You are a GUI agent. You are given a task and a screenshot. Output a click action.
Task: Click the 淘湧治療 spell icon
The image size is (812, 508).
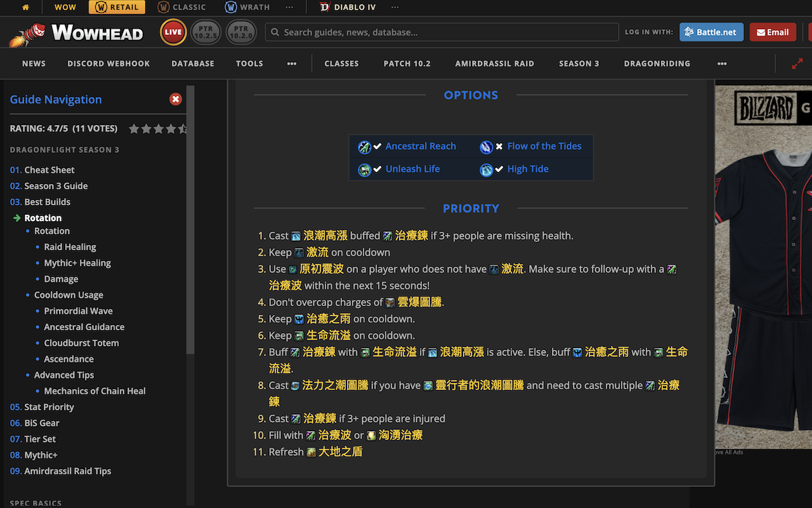[x=371, y=436]
